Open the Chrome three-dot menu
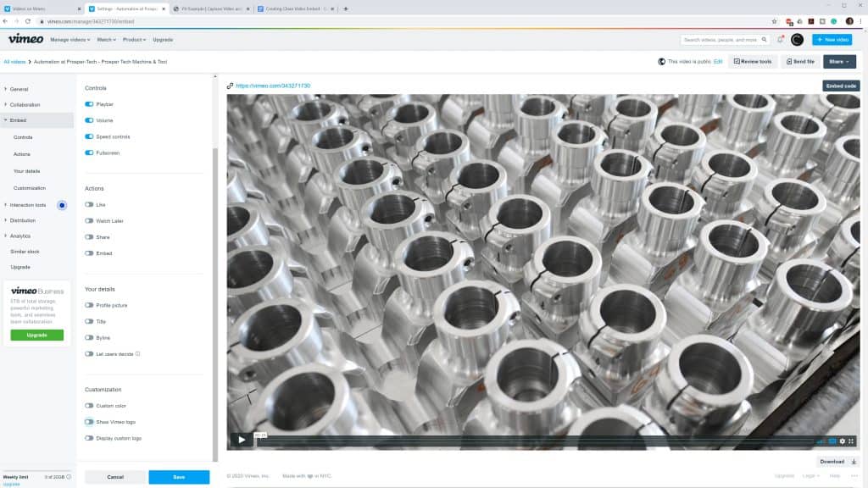The height and width of the screenshot is (488, 868). click(861, 21)
